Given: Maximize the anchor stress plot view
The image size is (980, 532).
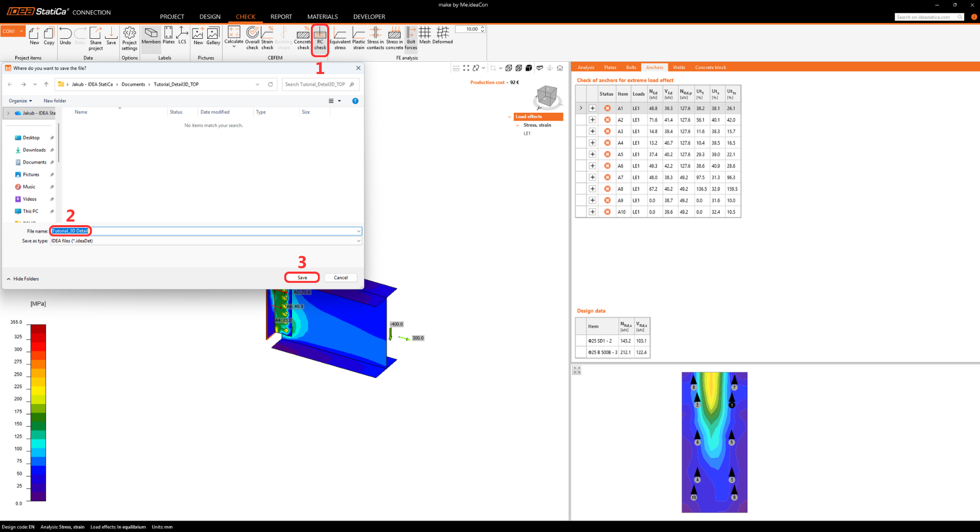Looking at the screenshot, I should pos(577,370).
